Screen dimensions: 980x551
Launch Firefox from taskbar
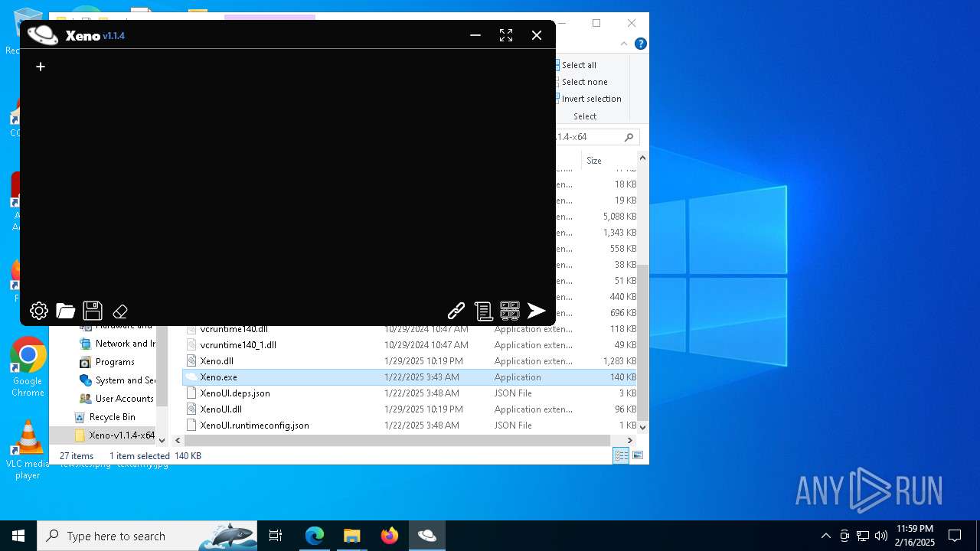coord(390,536)
